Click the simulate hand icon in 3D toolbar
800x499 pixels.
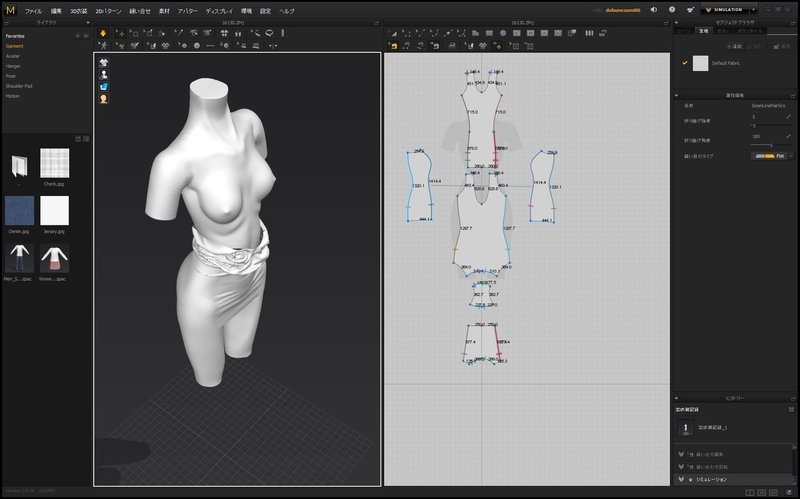103,33
